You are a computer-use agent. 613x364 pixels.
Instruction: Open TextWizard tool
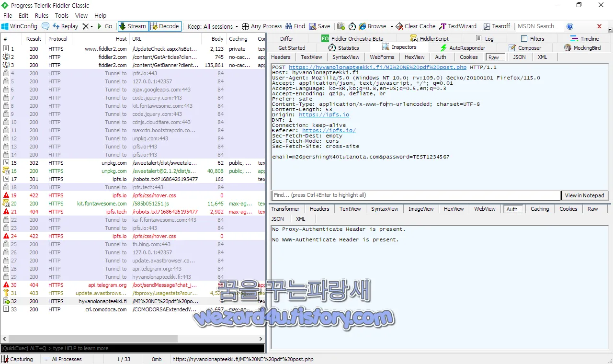[458, 26]
